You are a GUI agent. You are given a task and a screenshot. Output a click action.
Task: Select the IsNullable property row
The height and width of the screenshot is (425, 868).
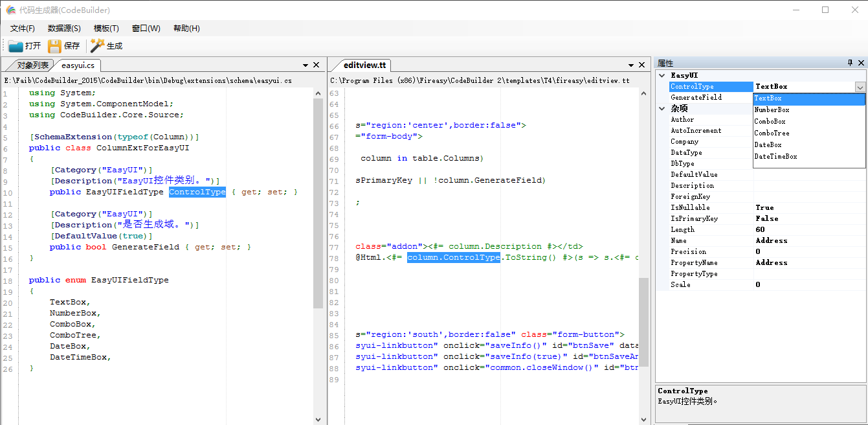(690, 207)
